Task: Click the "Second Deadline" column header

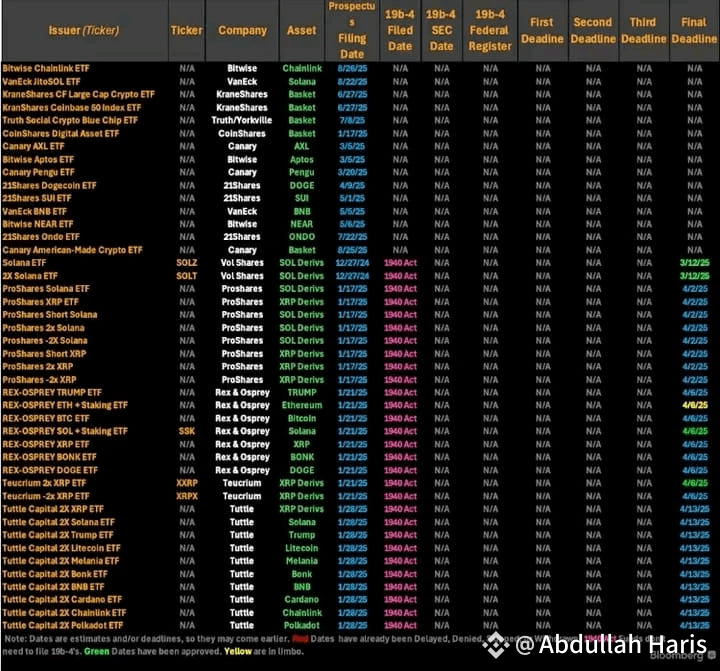Action: pos(593,30)
